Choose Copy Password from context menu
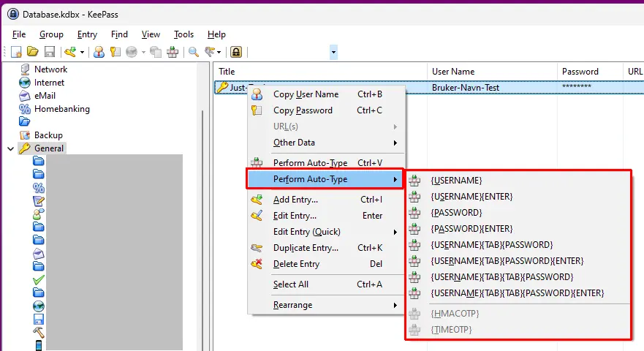 326,110
